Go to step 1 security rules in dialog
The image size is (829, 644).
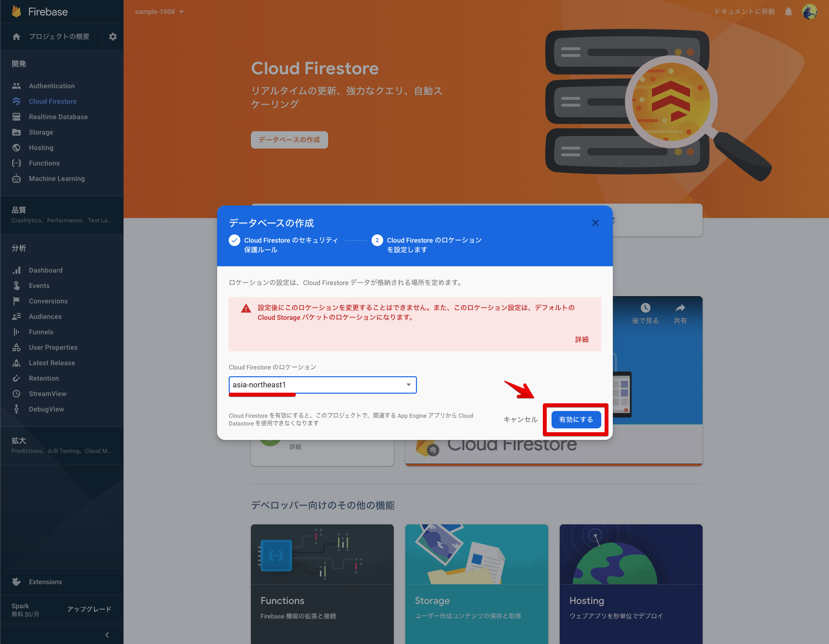(284, 245)
